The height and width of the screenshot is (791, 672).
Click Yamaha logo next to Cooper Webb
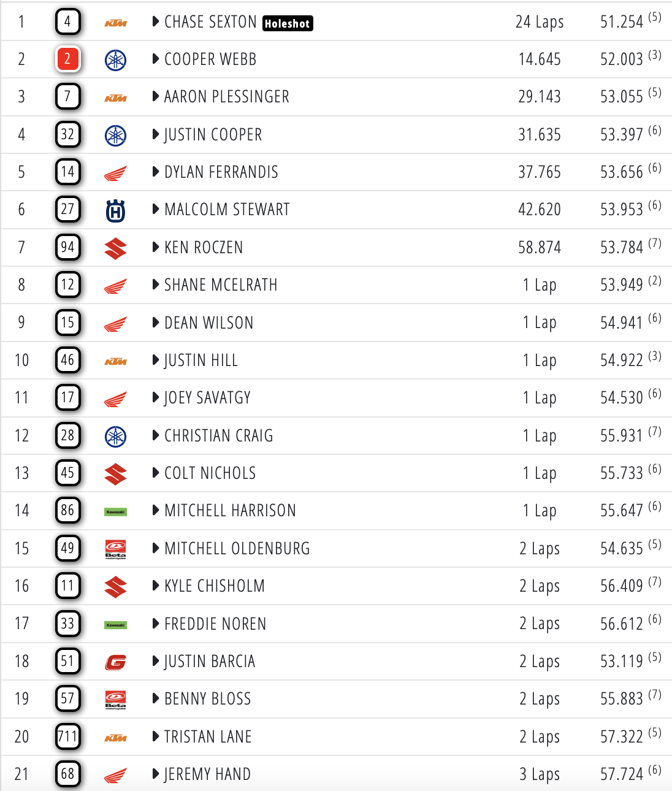coord(115,60)
